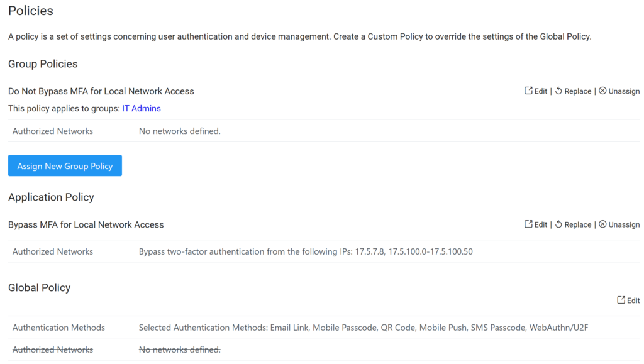Select the "Do Not Bypass MFA" policy title
Viewport: 644px width, 364px height.
point(101,91)
